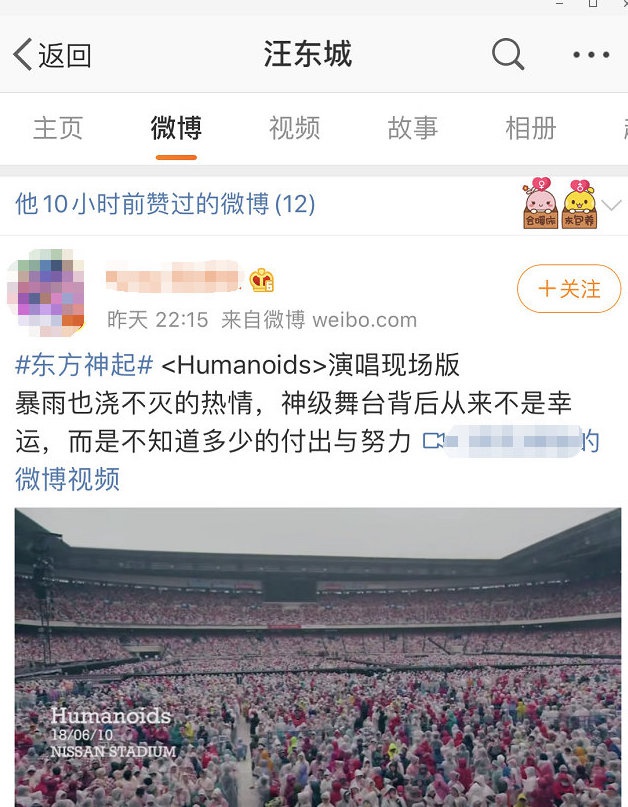Switch to the 主页 tab

[58, 128]
